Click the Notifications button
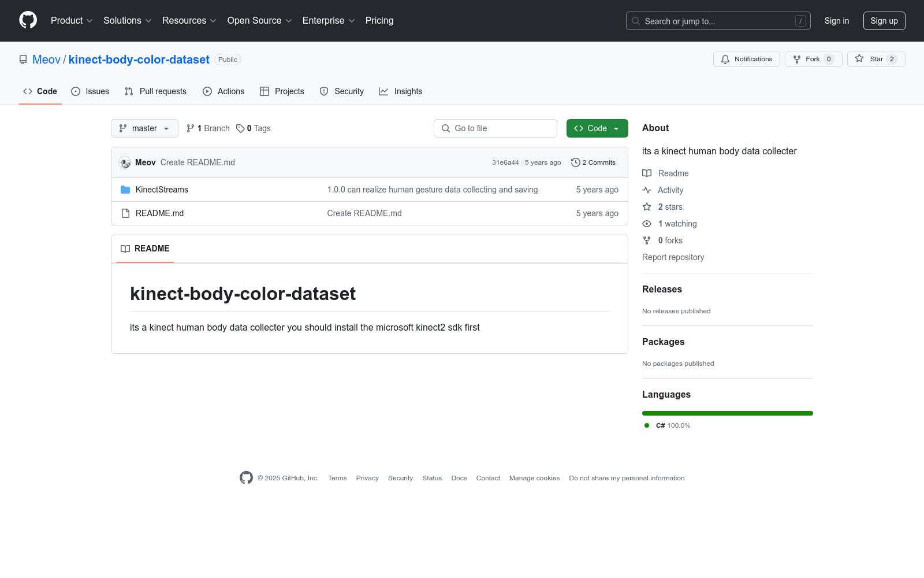924x578 pixels. click(747, 59)
